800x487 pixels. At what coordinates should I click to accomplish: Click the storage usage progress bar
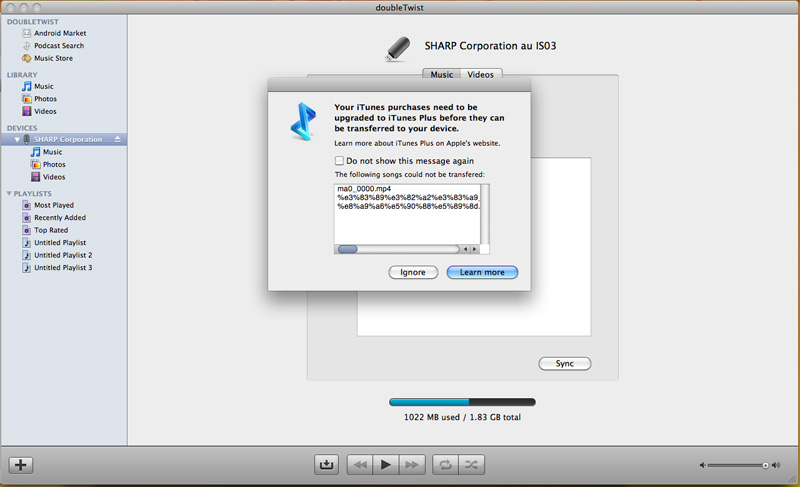(462, 402)
